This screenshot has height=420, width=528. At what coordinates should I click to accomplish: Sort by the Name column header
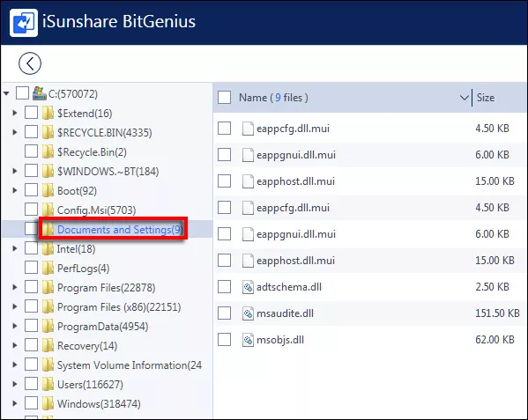(273, 98)
